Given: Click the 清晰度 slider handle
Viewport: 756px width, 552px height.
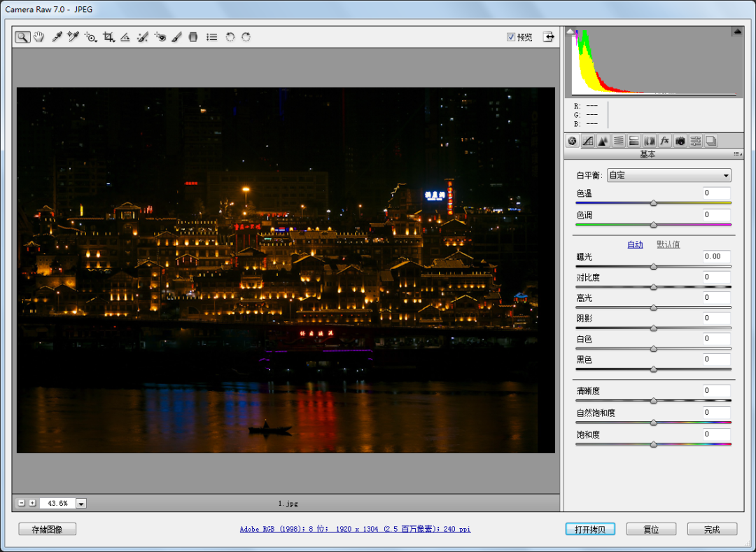Looking at the screenshot, I should 653,401.
